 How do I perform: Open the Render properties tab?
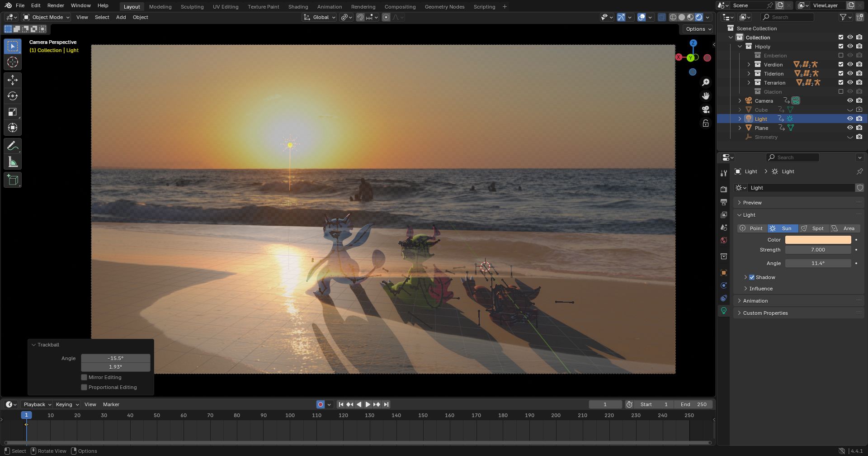pyautogui.click(x=724, y=189)
